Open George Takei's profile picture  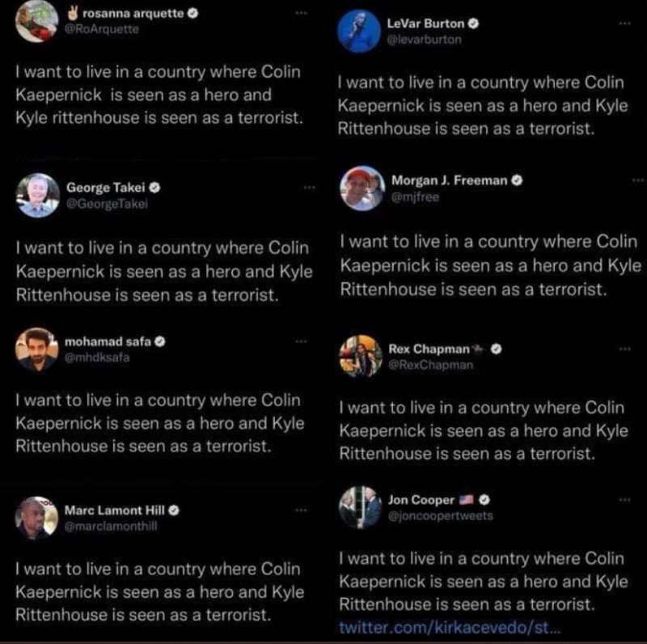(37, 196)
